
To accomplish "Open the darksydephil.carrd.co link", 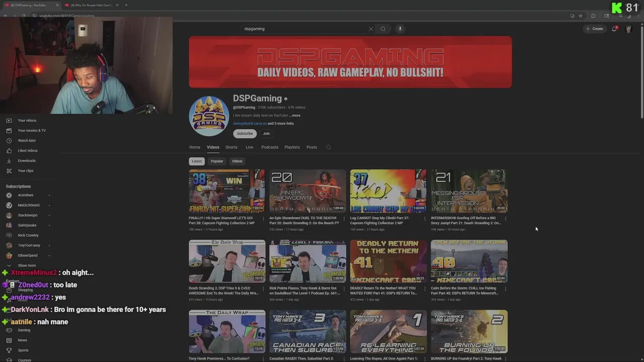I will click(x=250, y=124).
